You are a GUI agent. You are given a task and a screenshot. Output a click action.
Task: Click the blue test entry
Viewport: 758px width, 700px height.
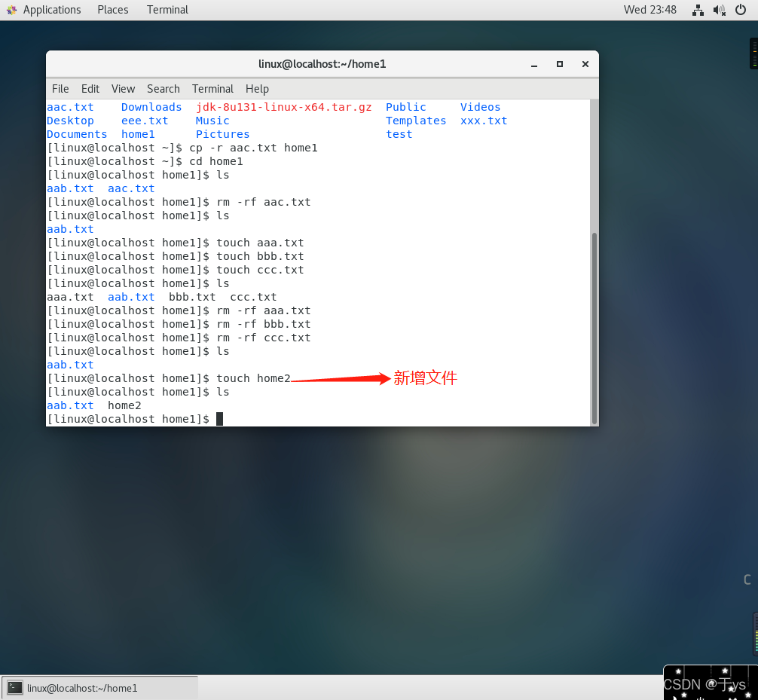tap(399, 134)
